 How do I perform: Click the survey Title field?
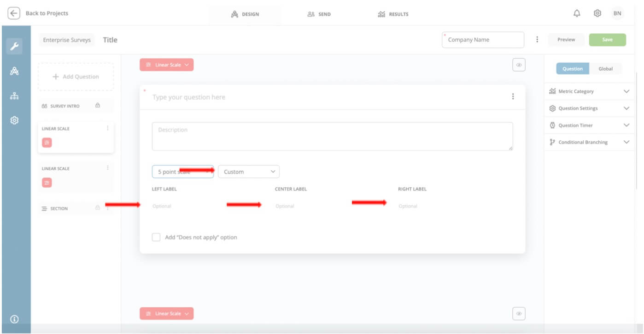(x=110, y=40)
